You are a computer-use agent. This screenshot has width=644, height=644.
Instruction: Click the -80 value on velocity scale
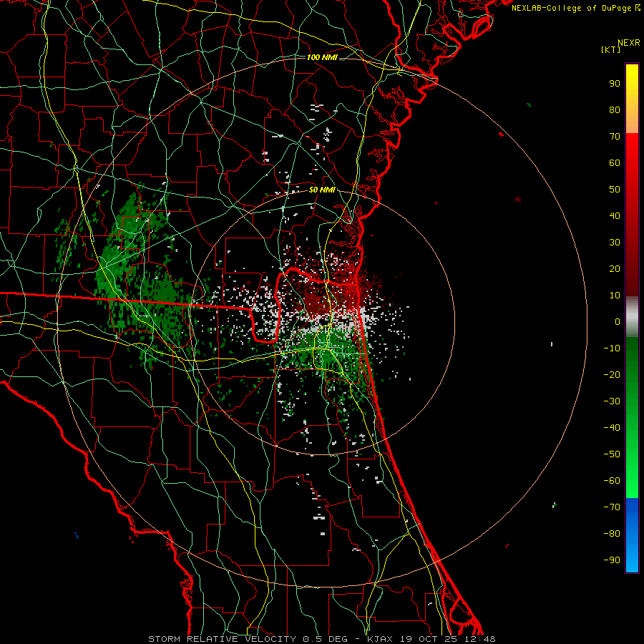tap(612, 534)
